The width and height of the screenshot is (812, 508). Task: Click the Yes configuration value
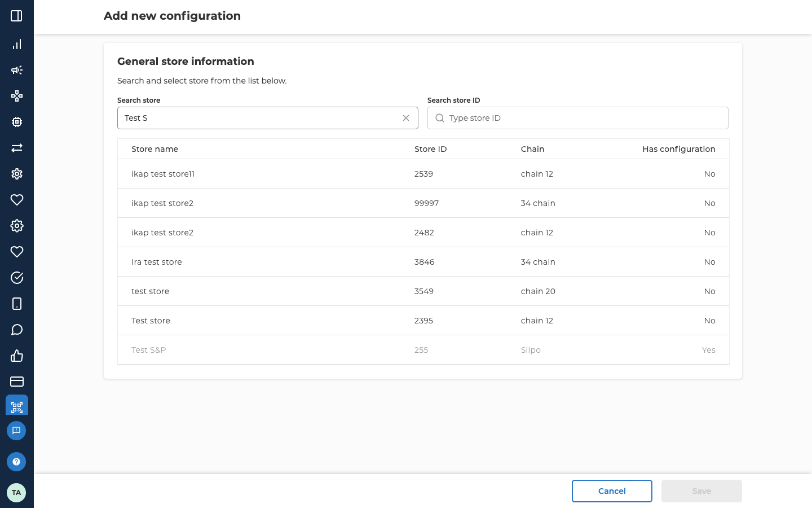709,350
